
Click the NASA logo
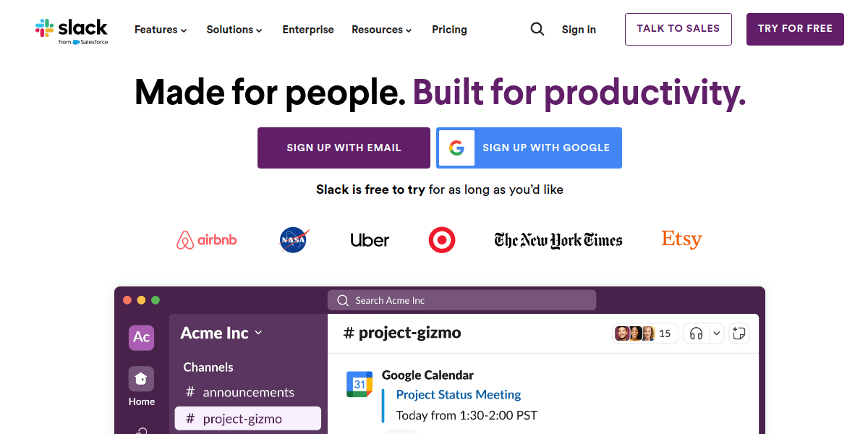click(x=294, y=239)
